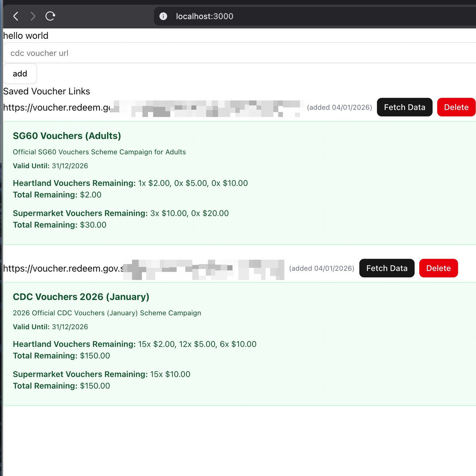This screenshot has height=476, width=476.
Task: Click the browser forward arrow
Action: pos(33,16)
